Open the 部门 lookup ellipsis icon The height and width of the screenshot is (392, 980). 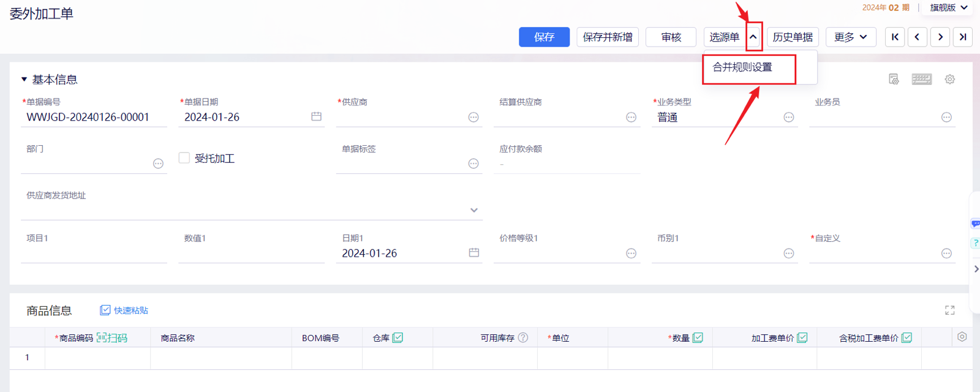(x=158, y=164)
